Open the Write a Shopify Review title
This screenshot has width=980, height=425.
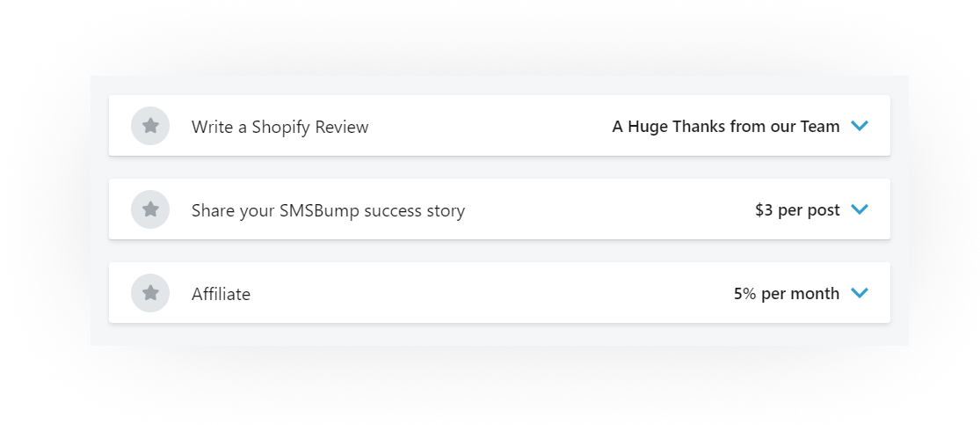point(280,127)
